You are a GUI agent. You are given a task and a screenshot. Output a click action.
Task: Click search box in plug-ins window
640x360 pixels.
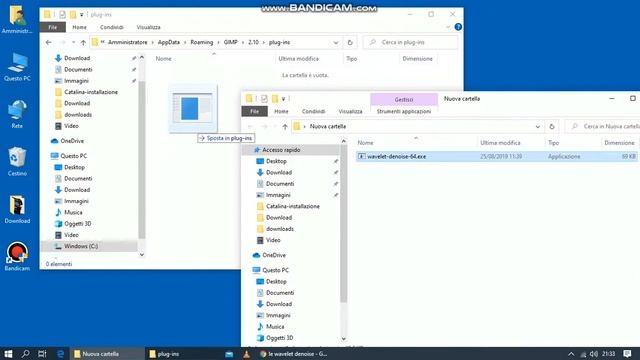coord(410,42)
